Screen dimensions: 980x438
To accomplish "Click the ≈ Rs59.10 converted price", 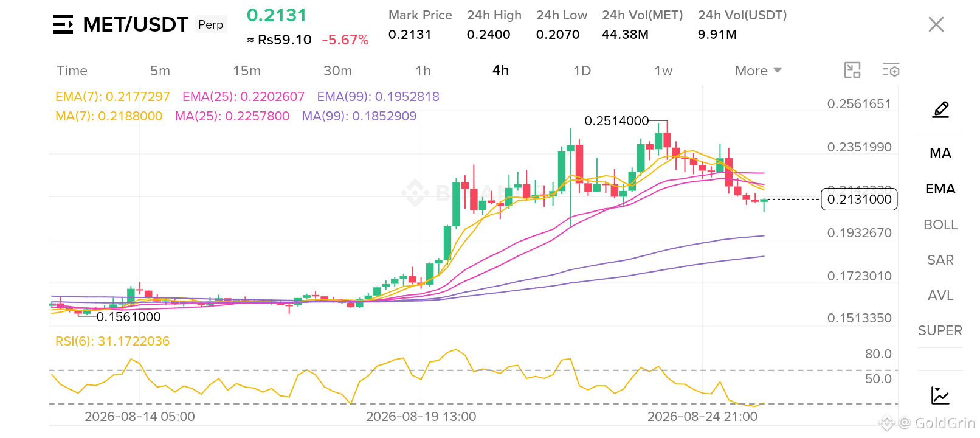I will tap(279, 40).
